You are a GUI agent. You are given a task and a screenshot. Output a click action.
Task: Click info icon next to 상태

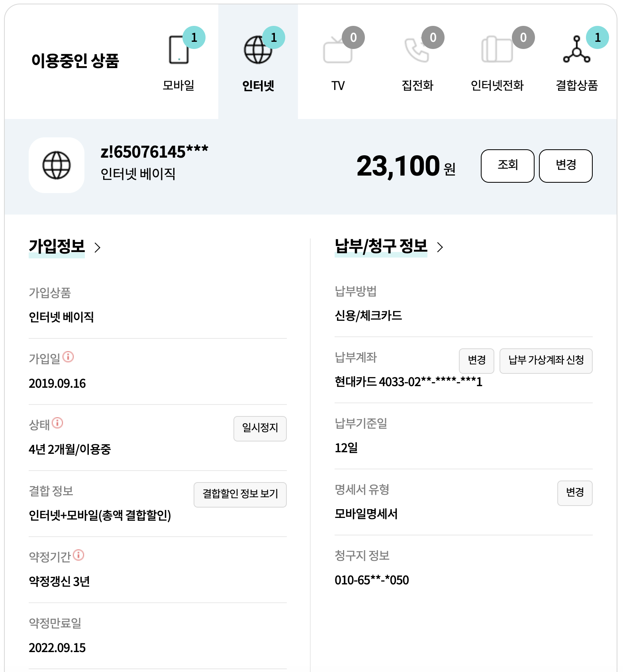57,423
